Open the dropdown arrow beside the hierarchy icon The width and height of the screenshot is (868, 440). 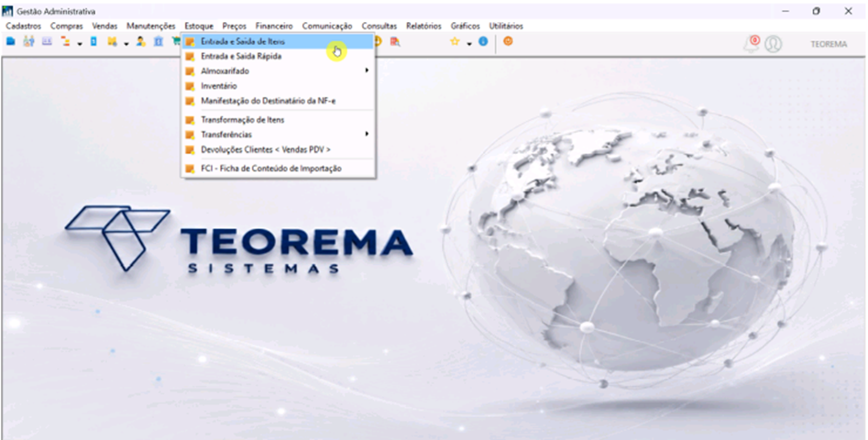tap(79, 43)
